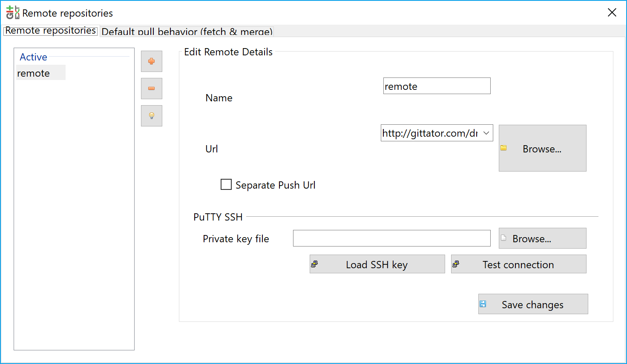This screenshot has height=364, width=627.
Task: Click inside the Name input field
Action: pyautogui.click(x=436, y=86)
